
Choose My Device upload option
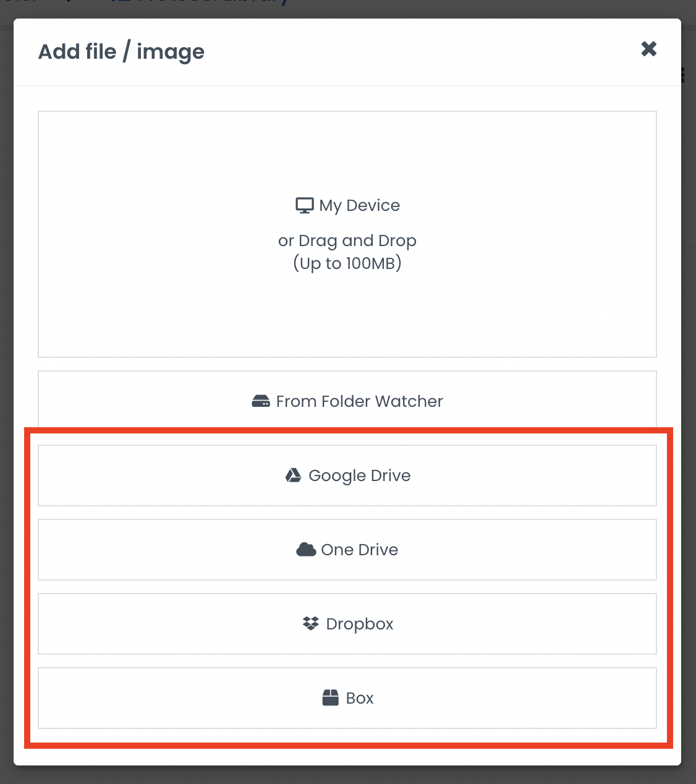[x=347, y=234]
